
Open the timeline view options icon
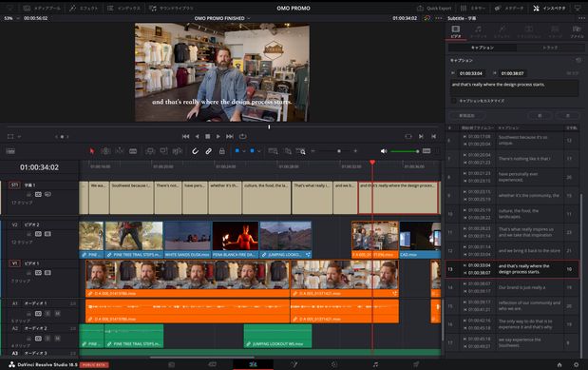point(10,151)
